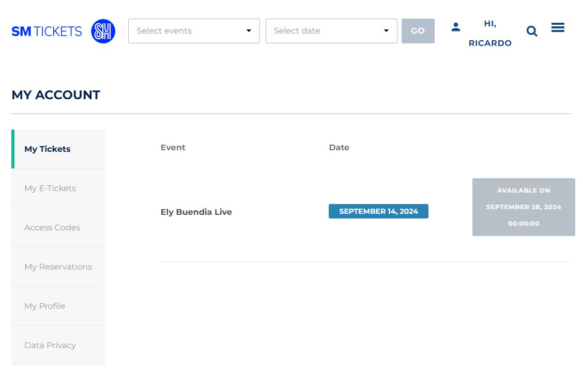
Task: Open the hamburger menu icon
Action: click(558, 27)
